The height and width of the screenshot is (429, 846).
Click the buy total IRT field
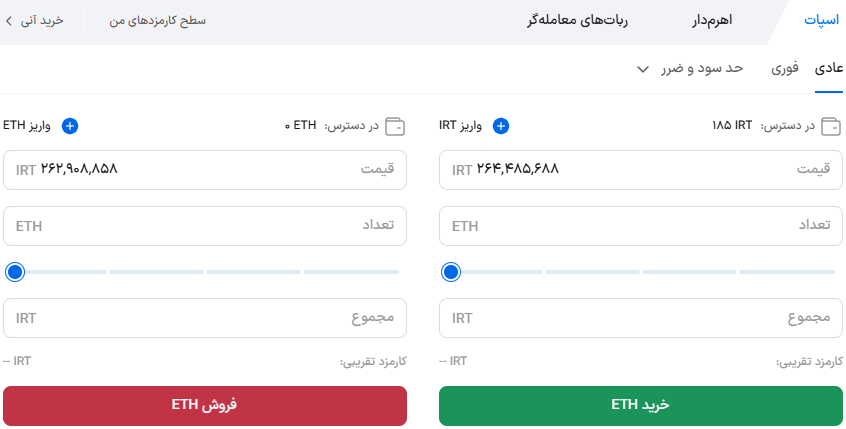click(x=640, y=318)
